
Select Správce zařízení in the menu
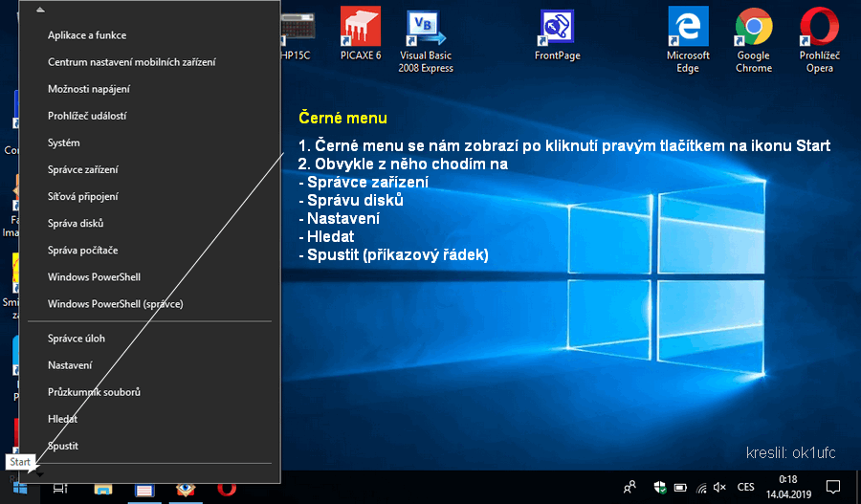coord(83,169)
